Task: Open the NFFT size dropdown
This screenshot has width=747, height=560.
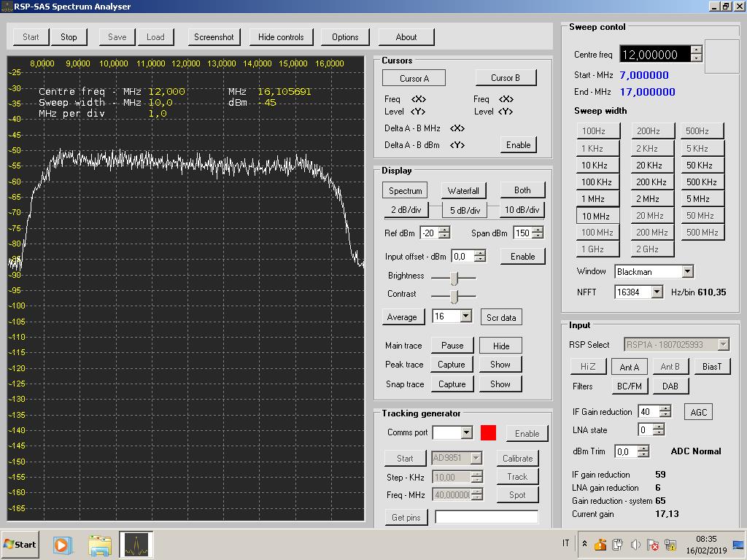Action: pos(657,292)
